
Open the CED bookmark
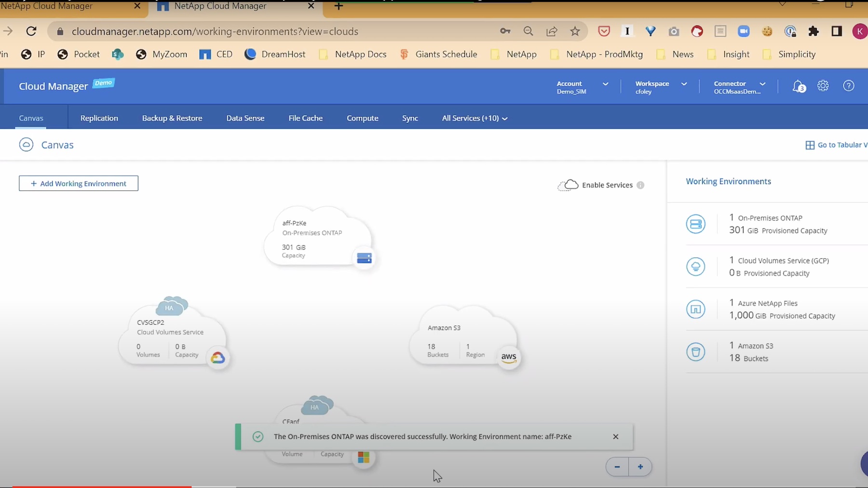216,54
